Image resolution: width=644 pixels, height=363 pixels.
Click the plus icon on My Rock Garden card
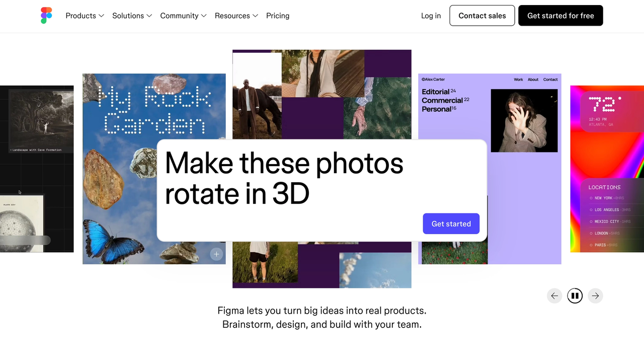(x=216, y=254)
